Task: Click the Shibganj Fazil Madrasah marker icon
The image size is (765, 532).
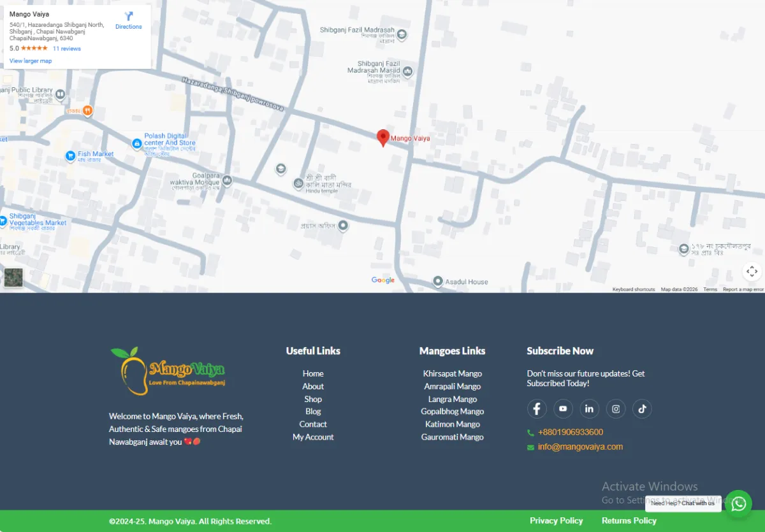Action: [x=402, y=34]
